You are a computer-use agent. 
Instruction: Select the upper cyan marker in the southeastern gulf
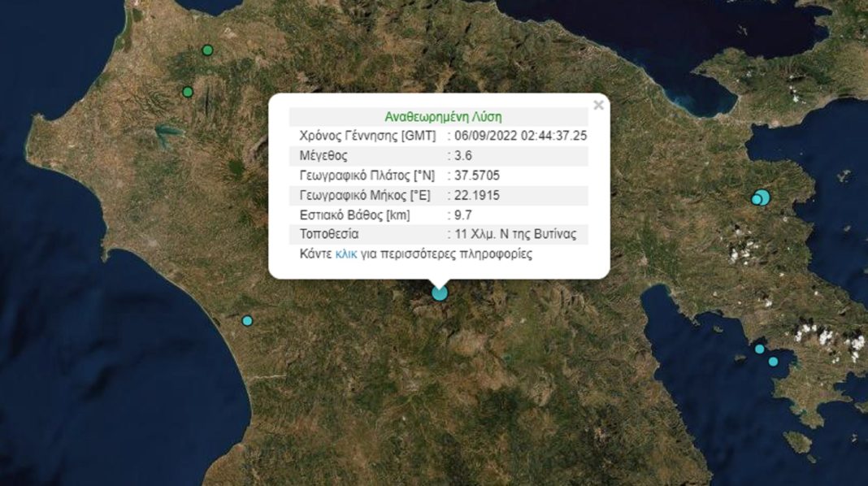point(759,349)
